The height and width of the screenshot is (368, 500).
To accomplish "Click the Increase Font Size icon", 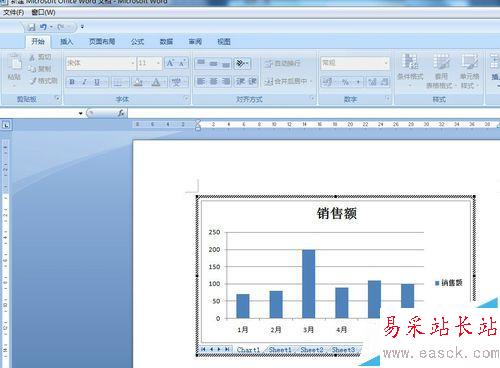I will [x=170, y=63].
